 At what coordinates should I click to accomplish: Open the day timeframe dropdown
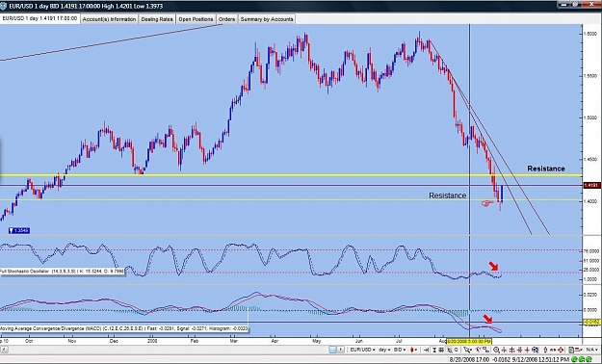click(384, 350)
